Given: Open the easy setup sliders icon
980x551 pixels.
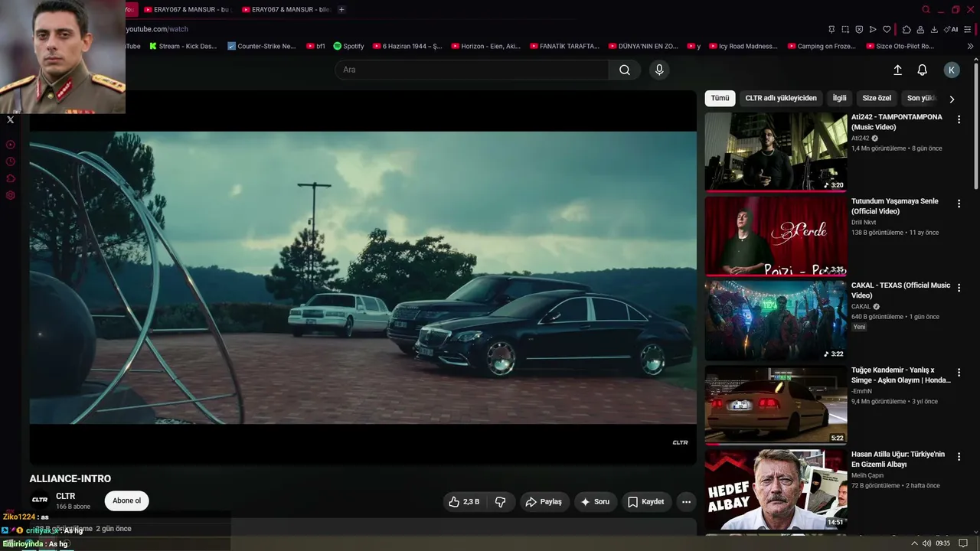Looking at the screenshot, I should tap(968, 29).
